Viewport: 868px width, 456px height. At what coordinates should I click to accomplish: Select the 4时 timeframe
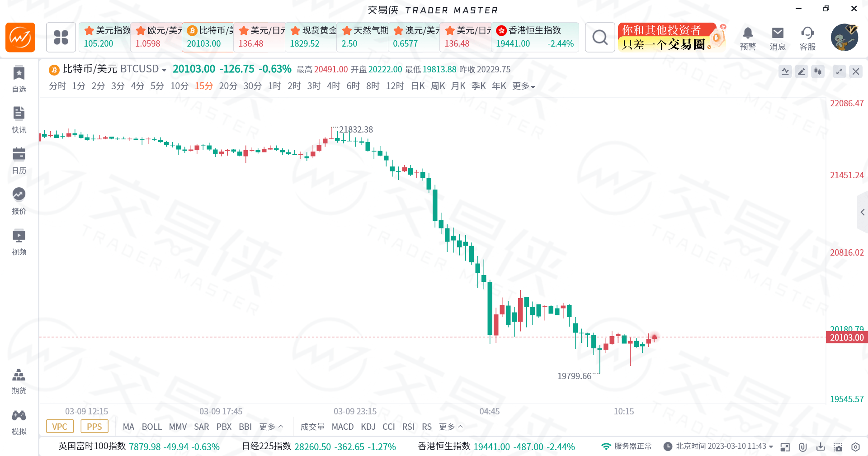[x=334, y=86]
